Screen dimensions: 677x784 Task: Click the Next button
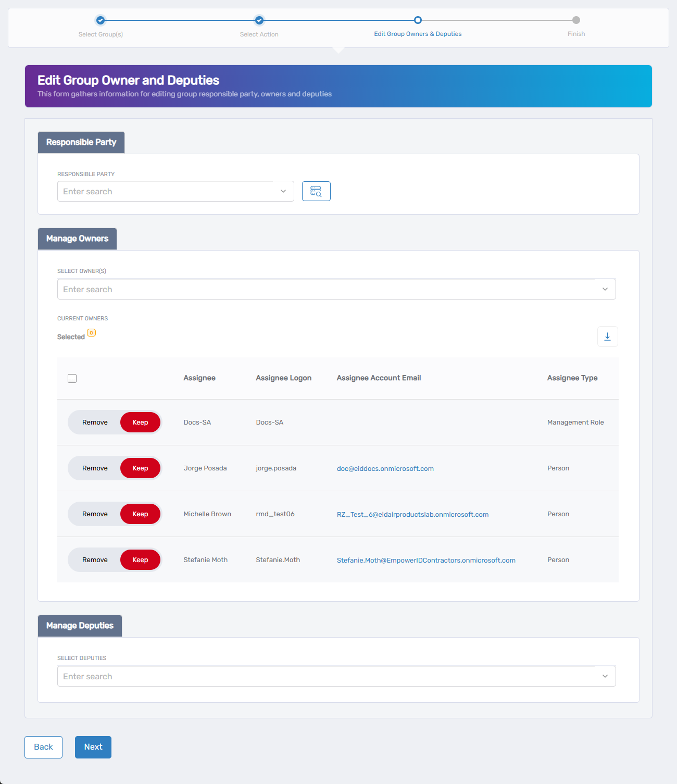pos(93,747)
